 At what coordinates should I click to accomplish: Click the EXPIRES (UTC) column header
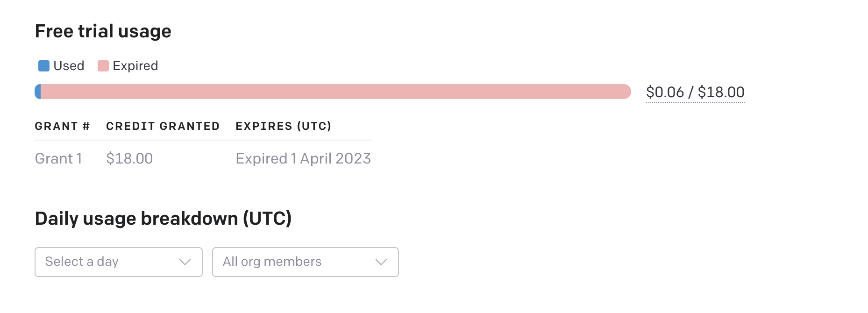coord(284,126)
